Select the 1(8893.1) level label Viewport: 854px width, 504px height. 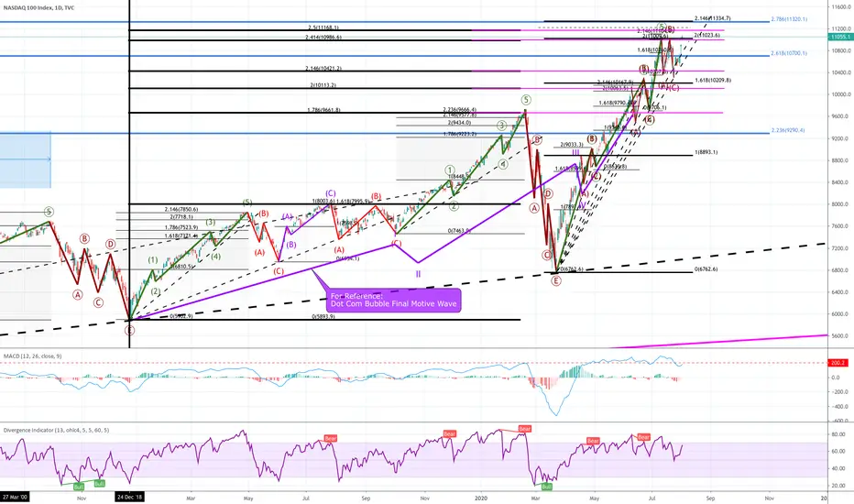pos(706,152)
